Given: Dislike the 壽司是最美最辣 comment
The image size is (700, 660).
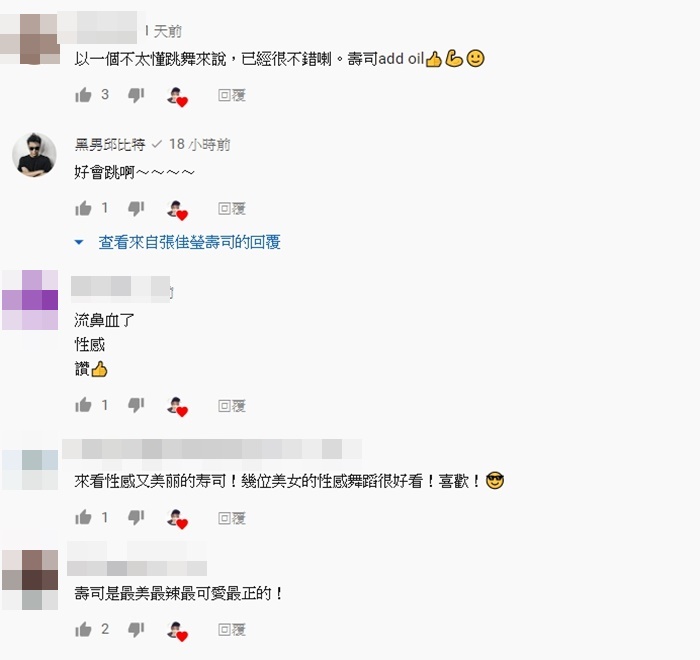Looking at the screenshot, I should [x=136, y=630].
